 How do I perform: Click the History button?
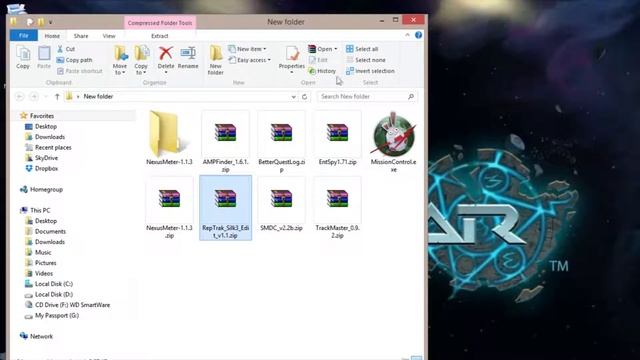coord(322,71)
